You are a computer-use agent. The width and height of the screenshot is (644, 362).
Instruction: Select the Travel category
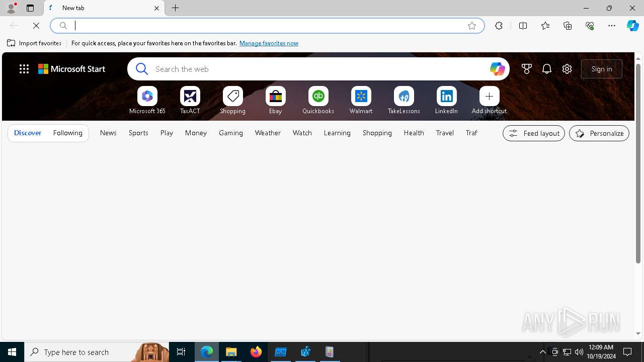tap(445, 133)
